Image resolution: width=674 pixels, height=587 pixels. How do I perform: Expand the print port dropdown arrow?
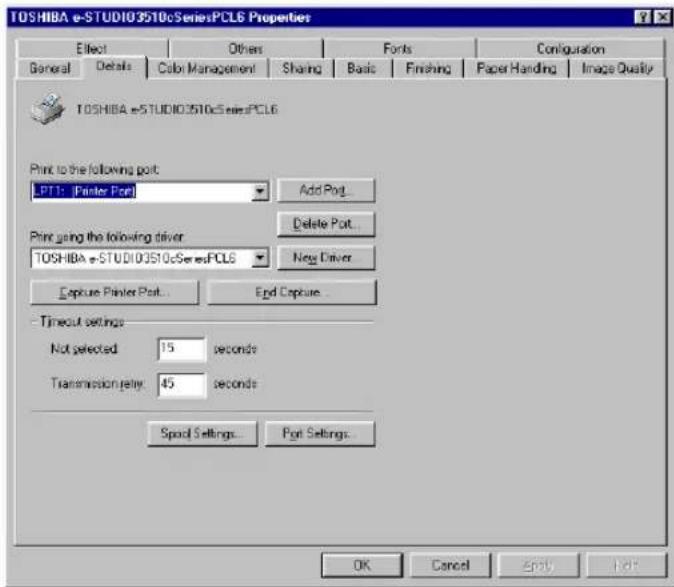pyautogui.click(x=260, y=191)
